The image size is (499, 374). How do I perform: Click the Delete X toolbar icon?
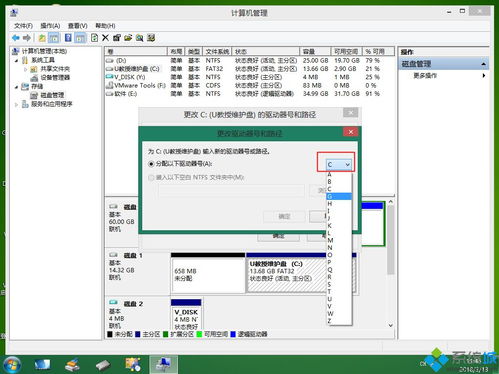(105, 38)
